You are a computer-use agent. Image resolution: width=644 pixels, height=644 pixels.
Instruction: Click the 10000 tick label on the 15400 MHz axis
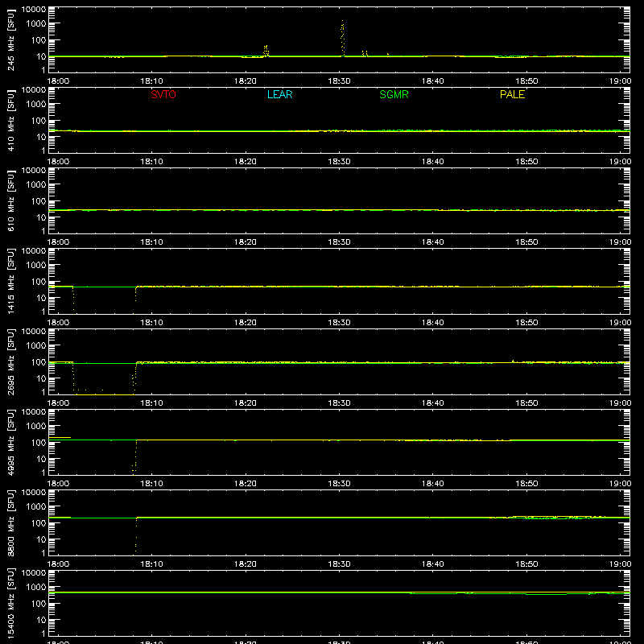point(34,573)
